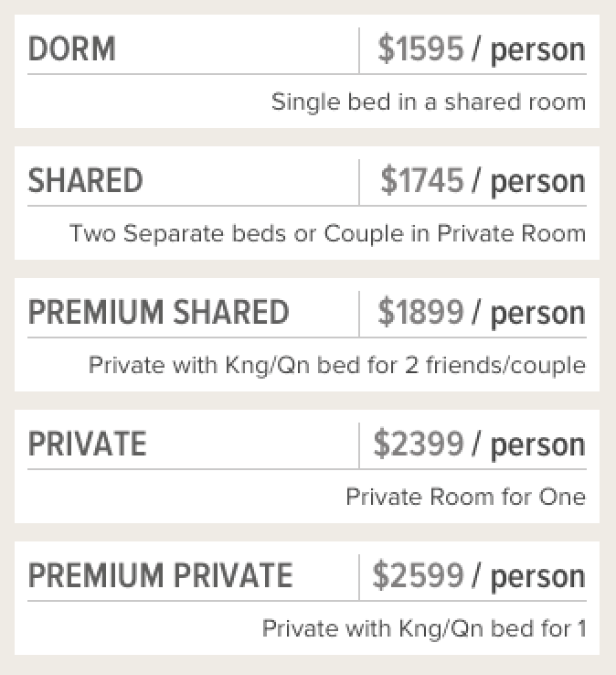The image size is (616, 675).
Task: Click the $2599 price amount
Action: (419, 576)
